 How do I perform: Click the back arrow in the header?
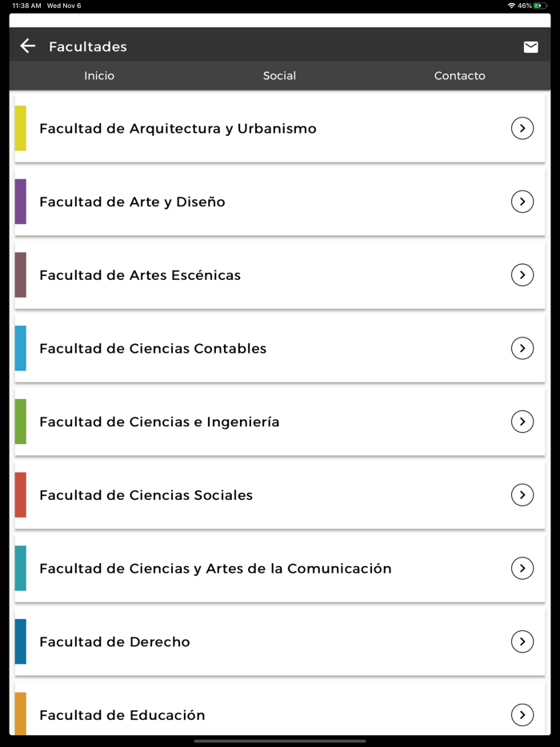27,46
